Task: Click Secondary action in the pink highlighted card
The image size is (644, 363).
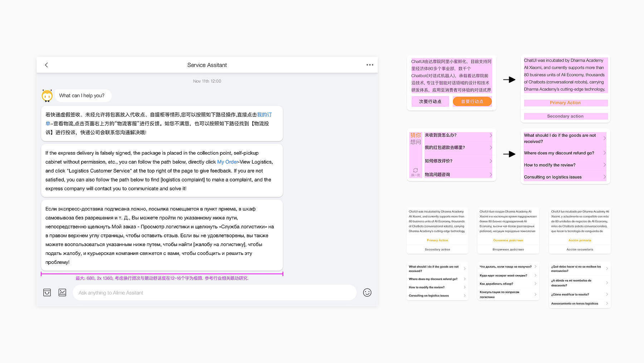Action: [x=566, y=116]
